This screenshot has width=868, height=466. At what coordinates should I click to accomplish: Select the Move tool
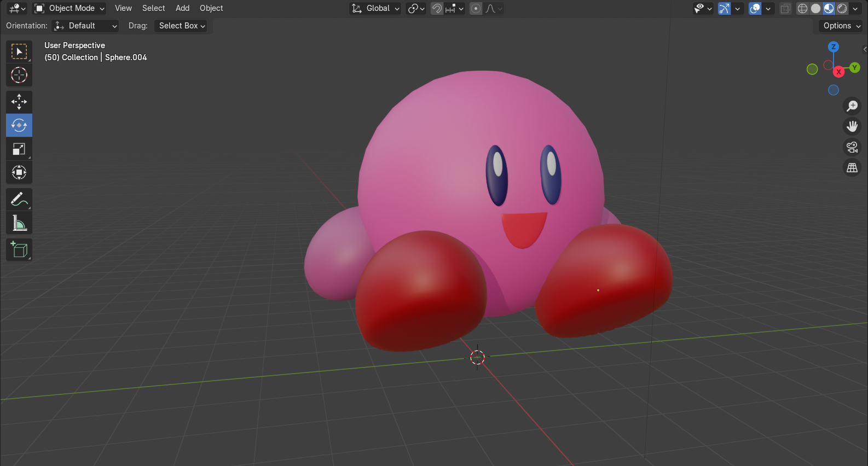tap(19, 102)
